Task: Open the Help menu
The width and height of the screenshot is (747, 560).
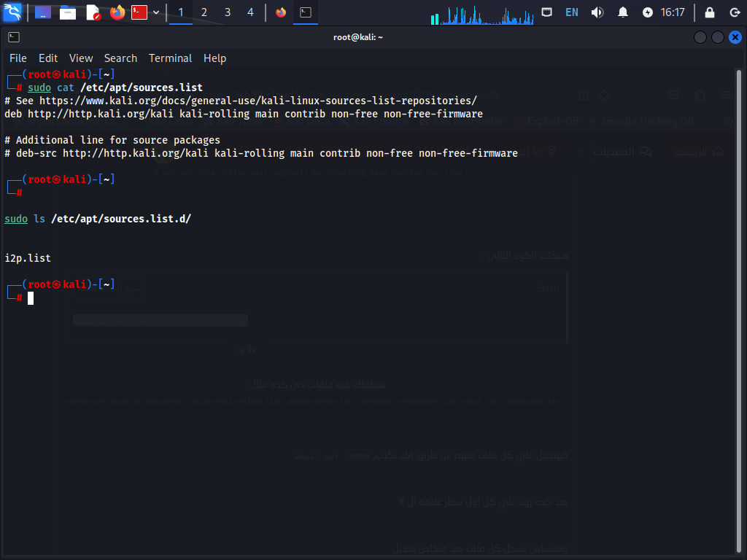Action: [x=215, y=58]
